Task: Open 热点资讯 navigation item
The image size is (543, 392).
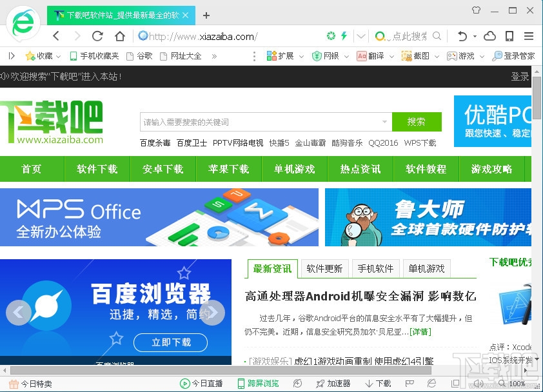Action: (x=360, y=169)
